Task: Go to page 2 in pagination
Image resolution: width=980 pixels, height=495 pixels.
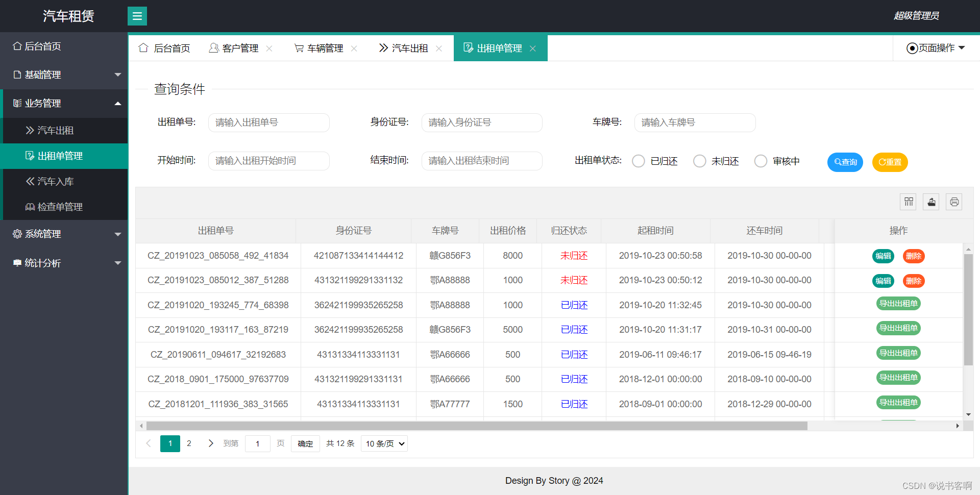Action: point(189,443)
